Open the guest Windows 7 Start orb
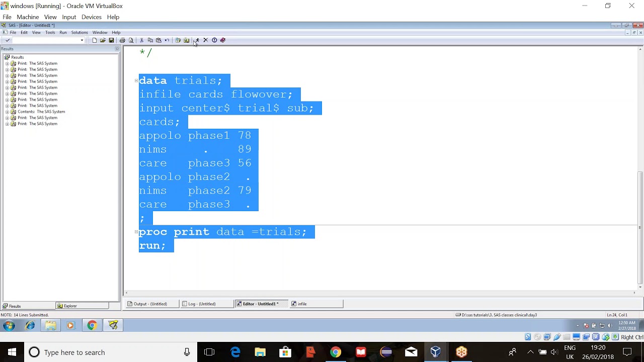 (x=9, y=325)
